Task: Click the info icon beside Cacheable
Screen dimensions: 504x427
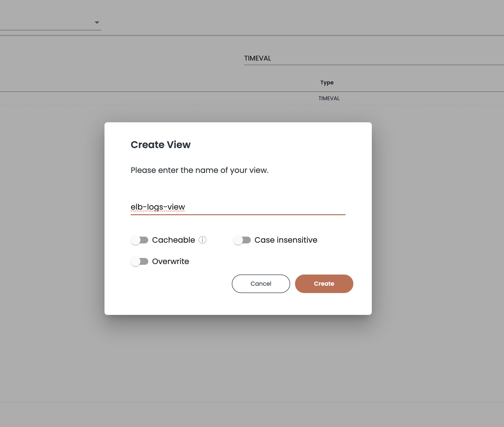Action: coord(202,240)
